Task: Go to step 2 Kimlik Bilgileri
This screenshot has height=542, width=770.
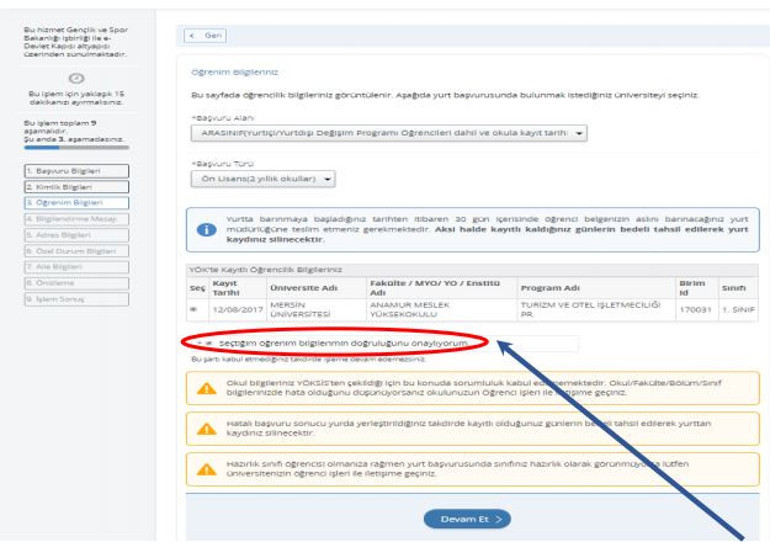Action: point(76,187)
